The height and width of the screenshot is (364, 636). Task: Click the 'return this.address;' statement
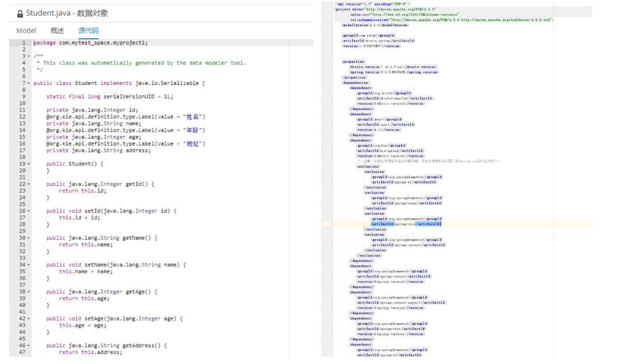[91, 353]
